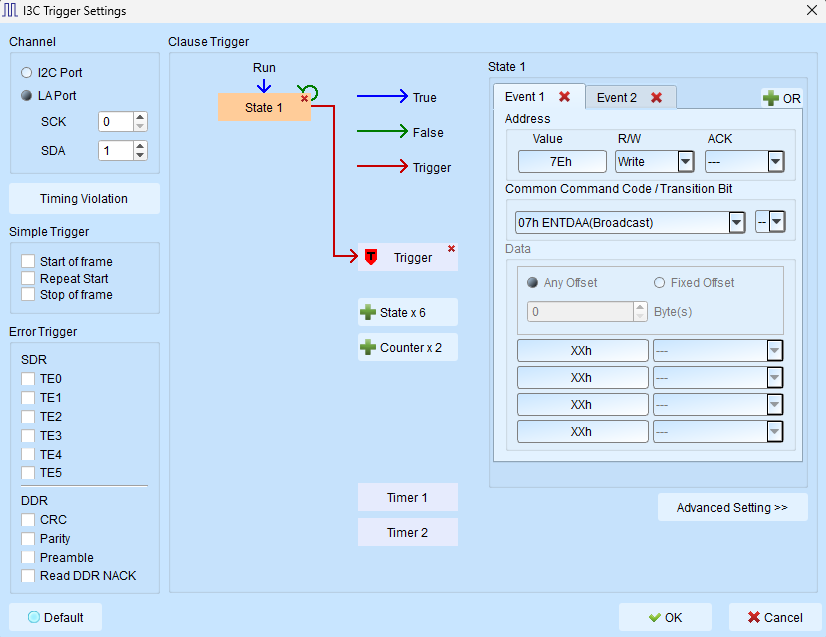Click the green plus beside State x 6
Screen dimensions: 826x637
pos(368,312)
